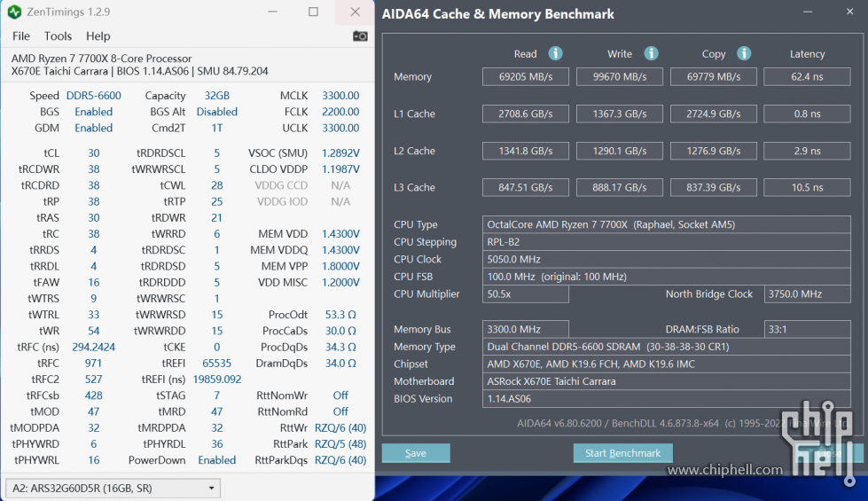This screenshot has width=868, height=501.
Task: Maximize the ZenTimings window
Action: 313,12
